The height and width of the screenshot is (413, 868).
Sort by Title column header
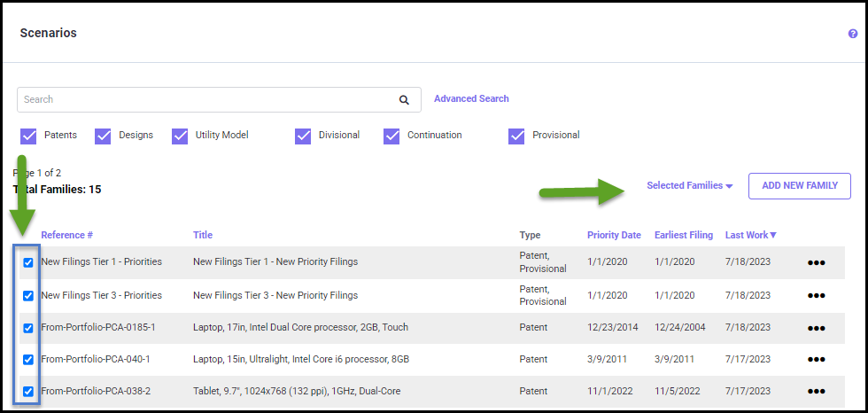tap(203, 235)
